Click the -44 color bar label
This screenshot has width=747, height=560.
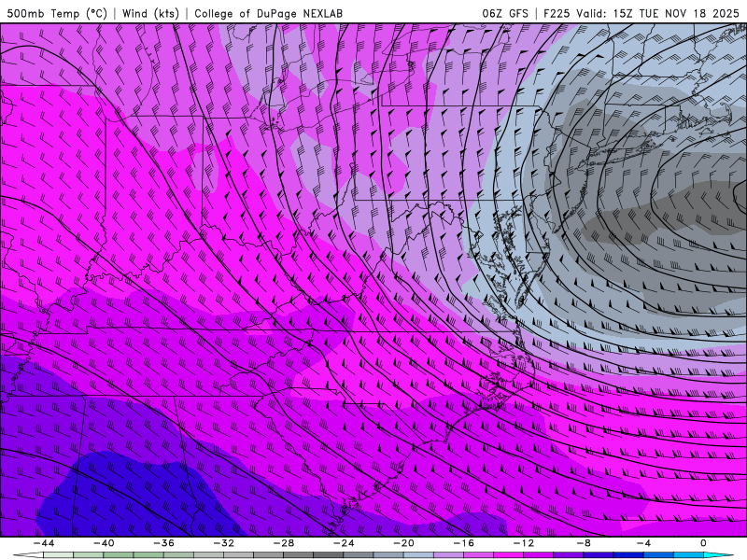point(44,543)
